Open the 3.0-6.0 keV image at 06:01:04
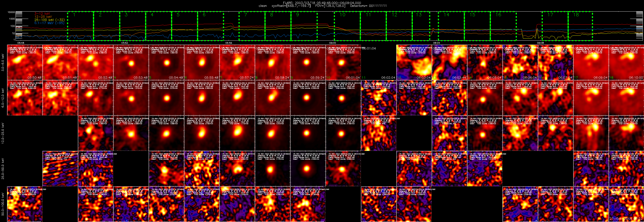Image resolution: width=644 pixels, height=222 pixels. point(343,62)
